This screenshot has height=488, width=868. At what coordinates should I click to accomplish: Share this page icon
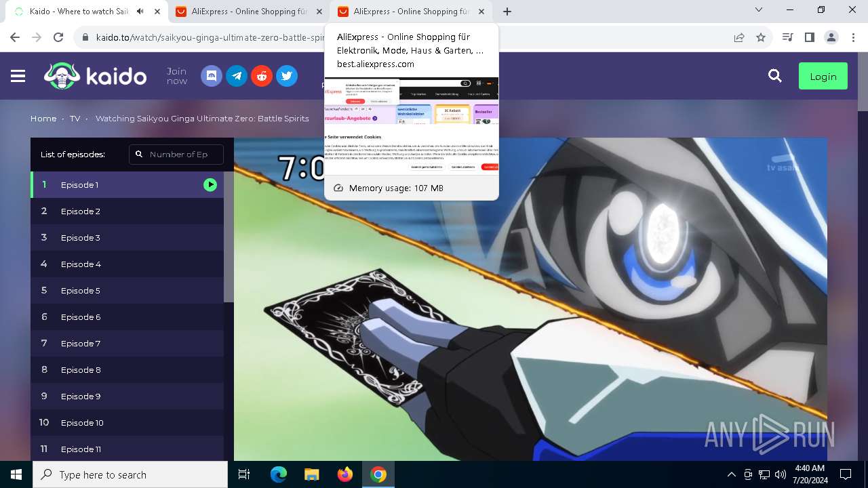pyautogui.click(x=739, y=38)
